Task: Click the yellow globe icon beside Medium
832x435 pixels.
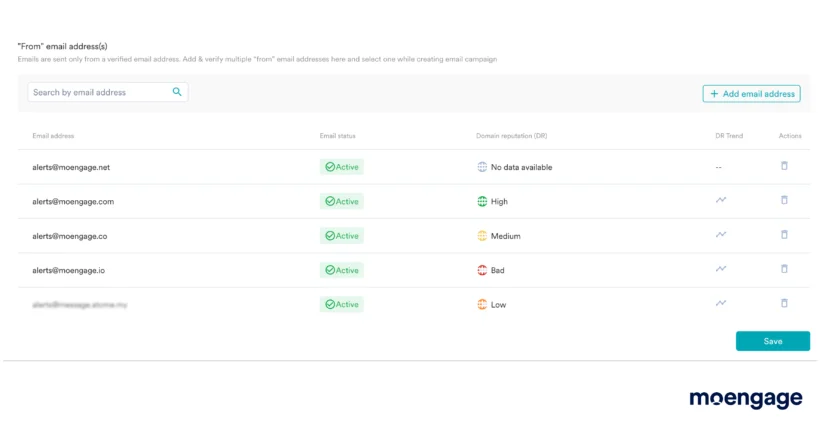Action: [482, 236]
